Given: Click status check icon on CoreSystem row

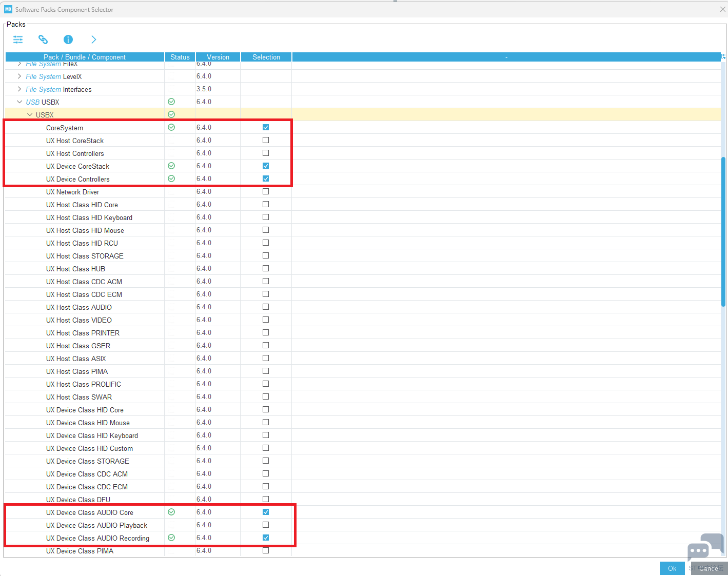Looking at the screenshot, I should (x=171, y=127).
